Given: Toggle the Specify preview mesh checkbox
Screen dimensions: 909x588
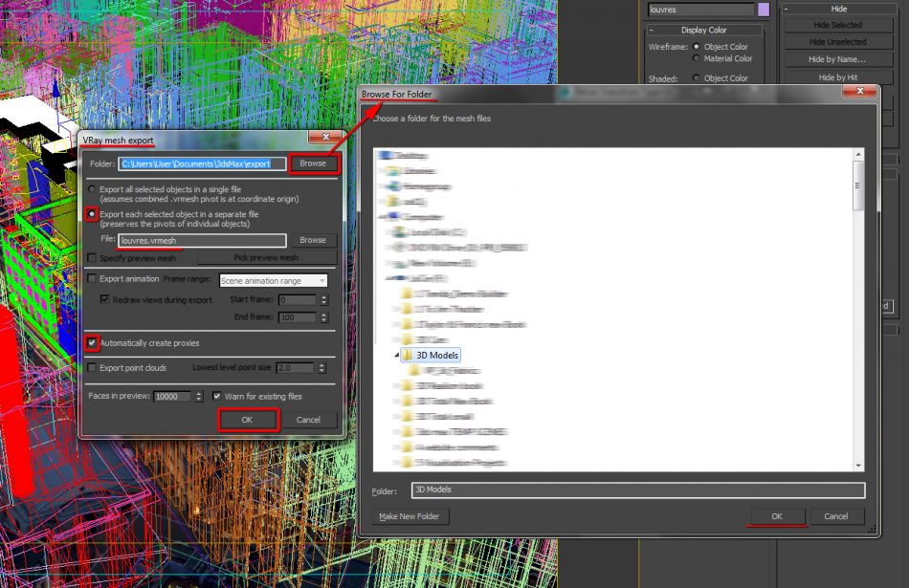Looking at the screenshot, I should tap(91, 257).
